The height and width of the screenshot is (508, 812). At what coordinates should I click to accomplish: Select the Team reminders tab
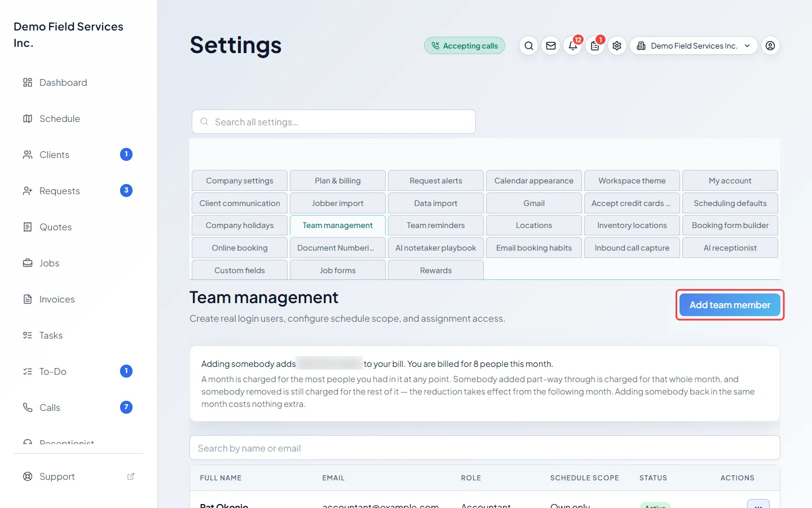(436, 225)
